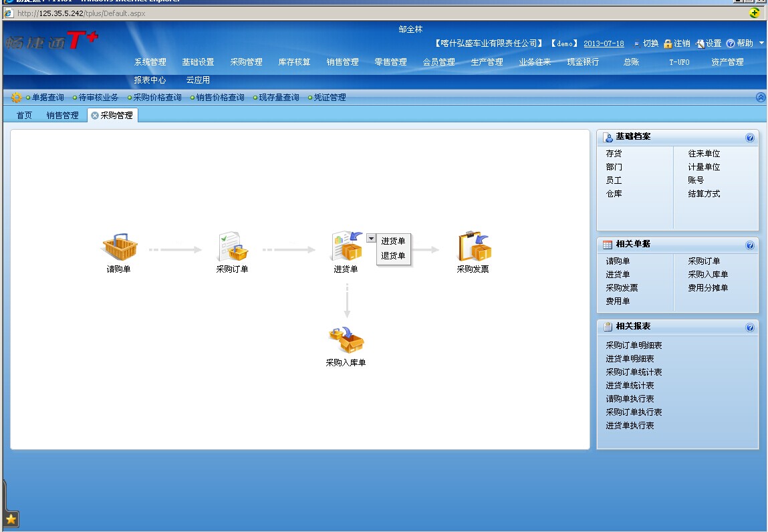This screenshot has width=768, height=532.
Task: Open 请购单执行表 report
Action: (x=630, y=399)
